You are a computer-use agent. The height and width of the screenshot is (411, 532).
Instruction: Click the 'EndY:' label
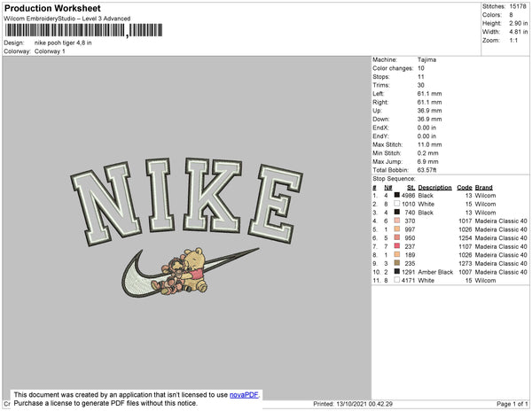click(x=380, y=136)
